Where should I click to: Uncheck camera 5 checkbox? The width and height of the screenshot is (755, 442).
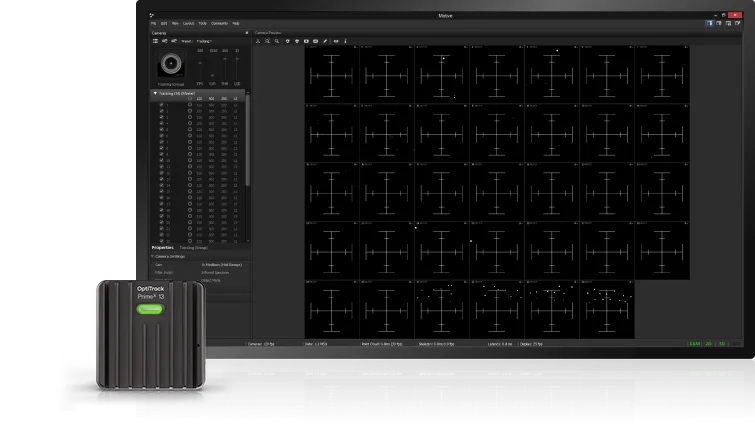coord(162,130)
